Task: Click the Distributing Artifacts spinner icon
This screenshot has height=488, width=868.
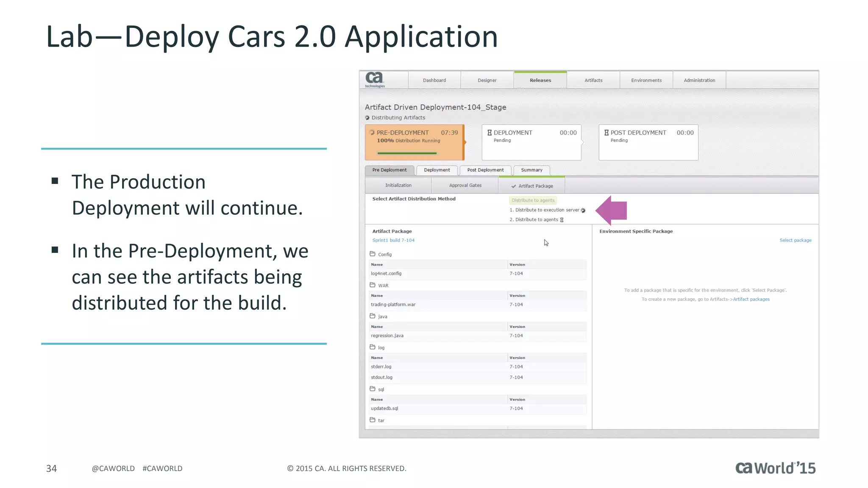Action: tap(367, 118)
